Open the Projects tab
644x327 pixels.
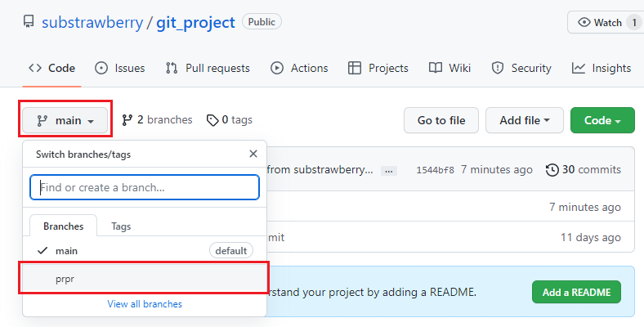[378, 68]
